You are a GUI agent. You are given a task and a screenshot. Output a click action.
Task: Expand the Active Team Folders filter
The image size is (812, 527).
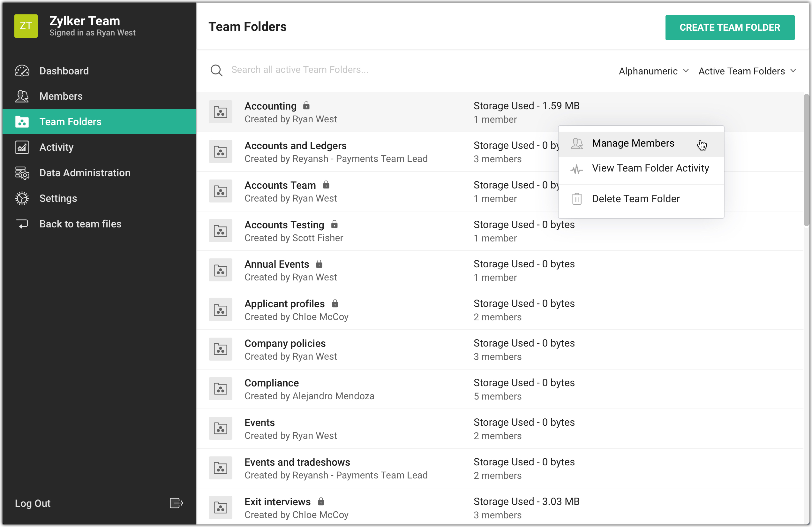tap(747, 71)
